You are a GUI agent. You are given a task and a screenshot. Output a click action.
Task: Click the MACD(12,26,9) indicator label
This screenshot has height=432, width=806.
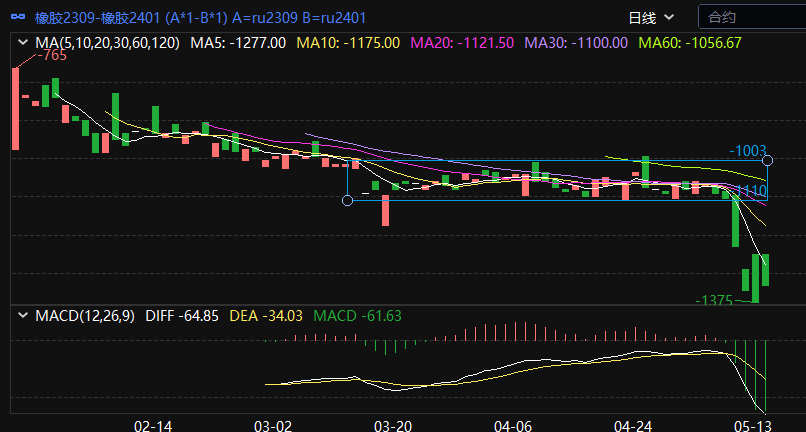(x=84, y=316)
